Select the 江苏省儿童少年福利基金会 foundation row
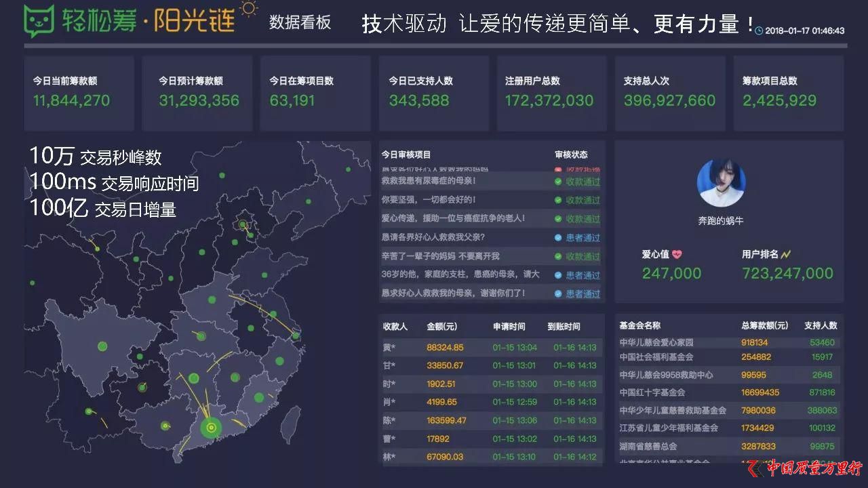Viewport: 868px width, 488px height. (x=729, y=428)
